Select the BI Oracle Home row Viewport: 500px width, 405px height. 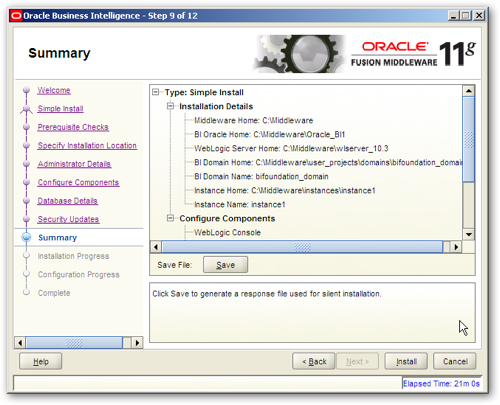pos(270,134)
